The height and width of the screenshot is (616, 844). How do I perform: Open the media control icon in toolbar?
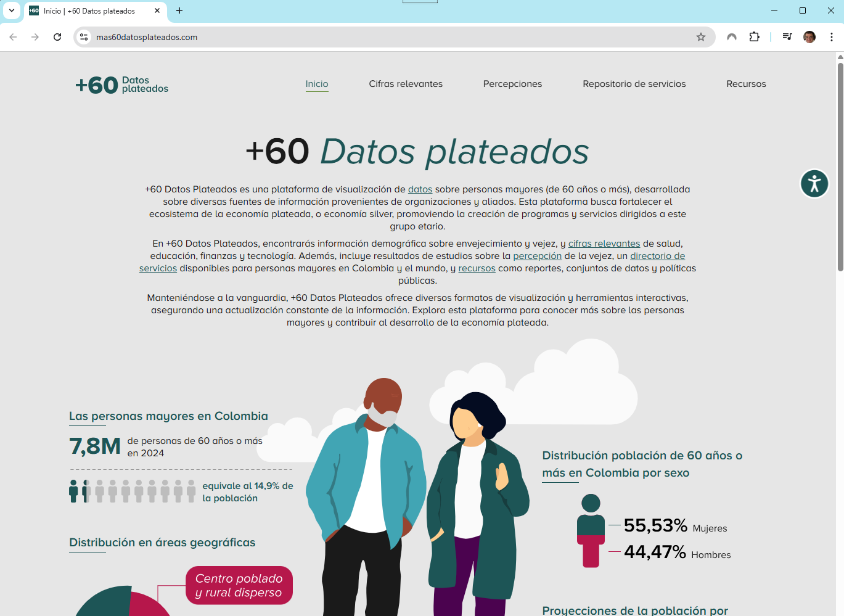(787, 37)
